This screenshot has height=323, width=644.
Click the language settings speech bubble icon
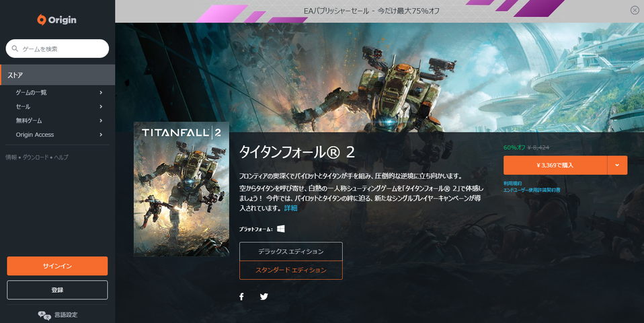pyautogui.click(x=44, y=315)
